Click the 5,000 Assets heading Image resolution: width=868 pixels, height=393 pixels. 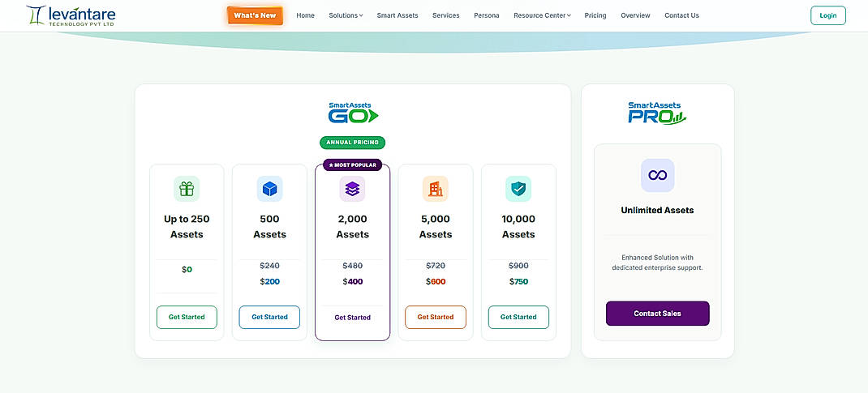tap(436, 227)
